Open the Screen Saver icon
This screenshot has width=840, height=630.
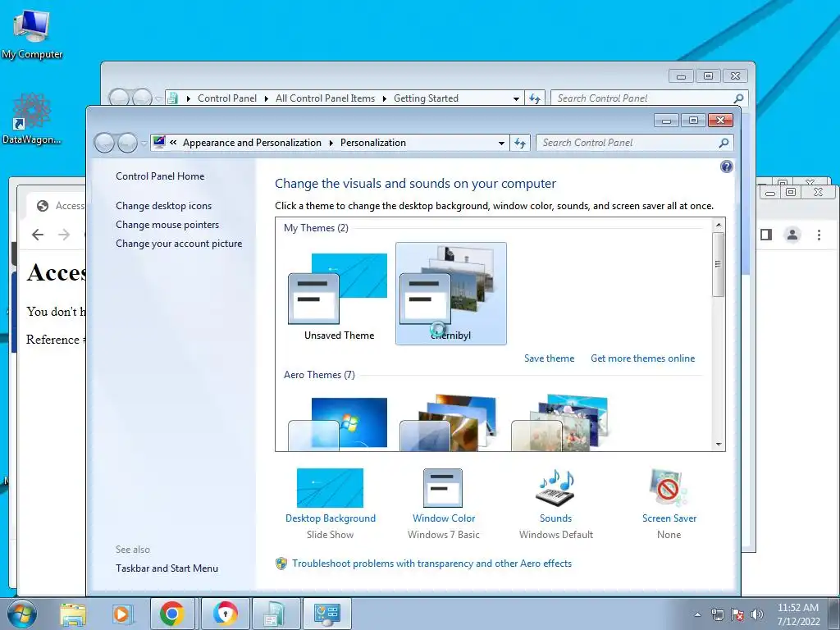tap(668, 487)
